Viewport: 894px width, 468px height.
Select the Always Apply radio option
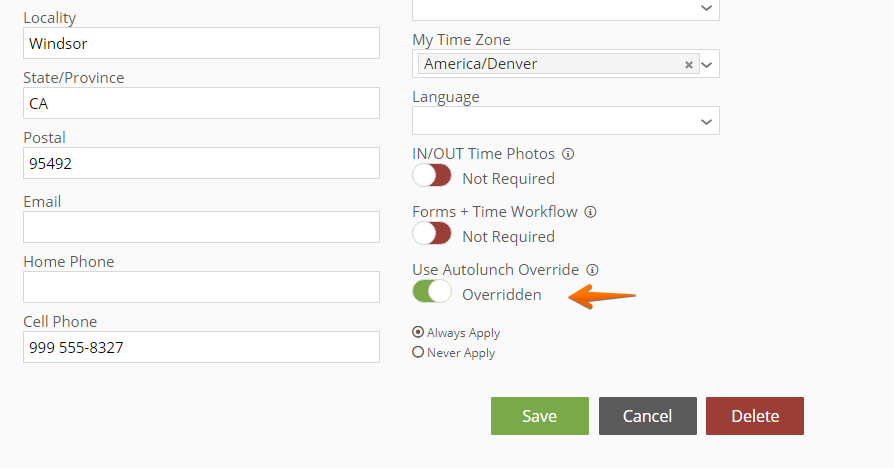[x=418, y=332]
